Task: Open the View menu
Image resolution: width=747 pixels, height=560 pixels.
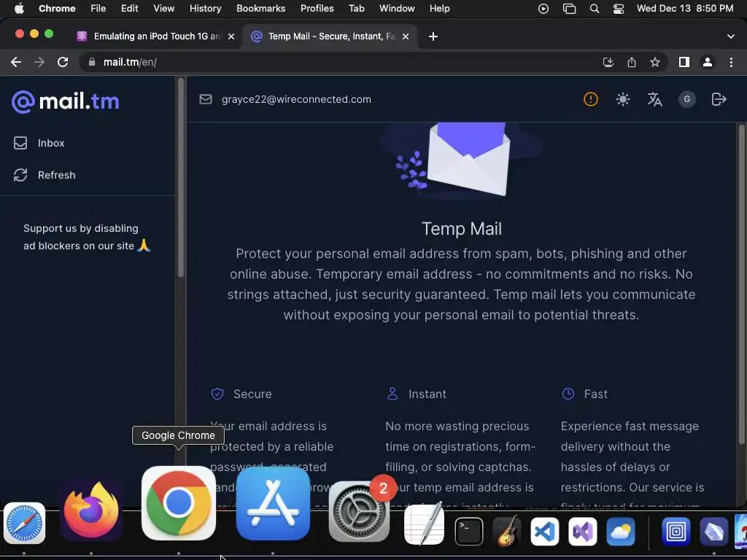Action: pos(164,8)
